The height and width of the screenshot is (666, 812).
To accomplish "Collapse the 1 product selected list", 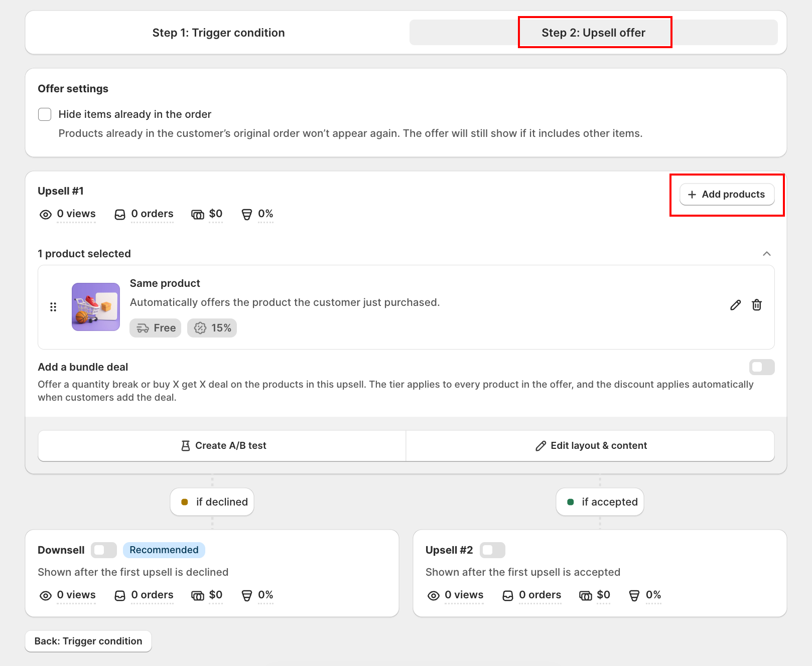I will pos(767,254).
